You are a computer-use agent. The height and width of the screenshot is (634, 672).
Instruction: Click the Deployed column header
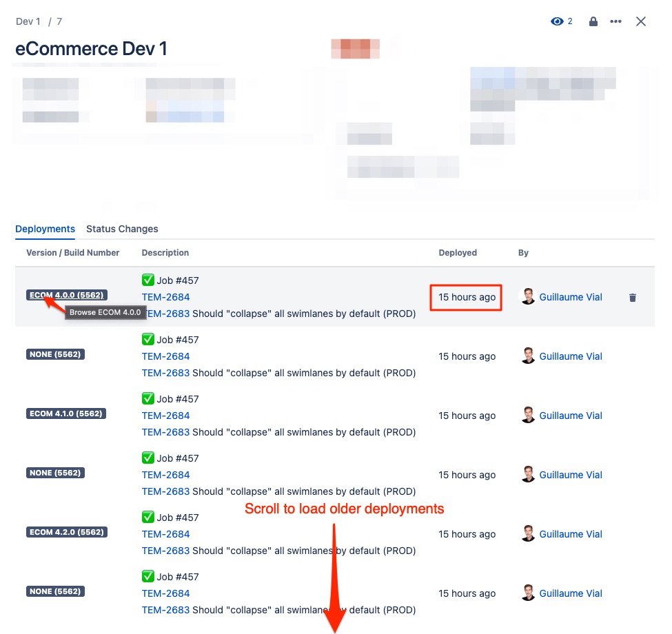click(x=458, y=253)
